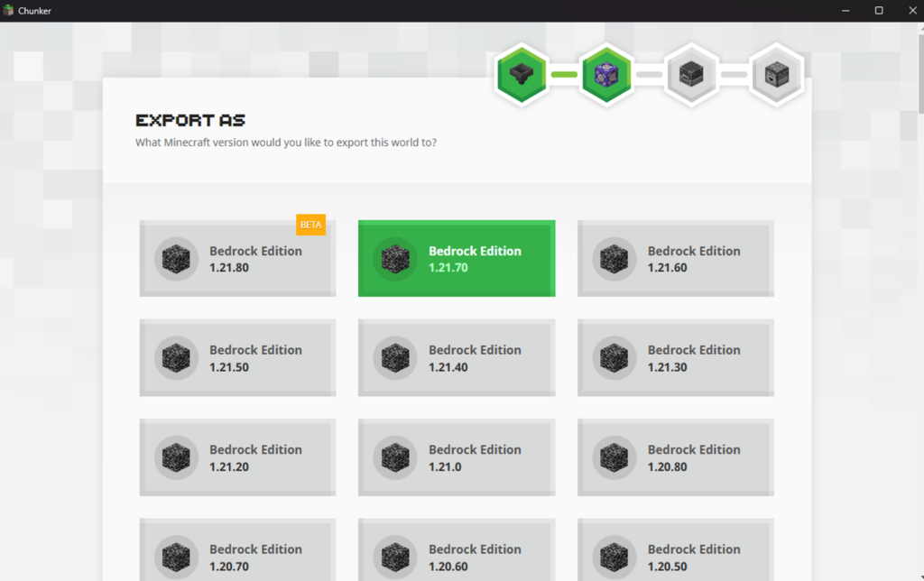
Task: Switch export target to Bedrock Edition 1.20.80
Action: pos(675,456)
